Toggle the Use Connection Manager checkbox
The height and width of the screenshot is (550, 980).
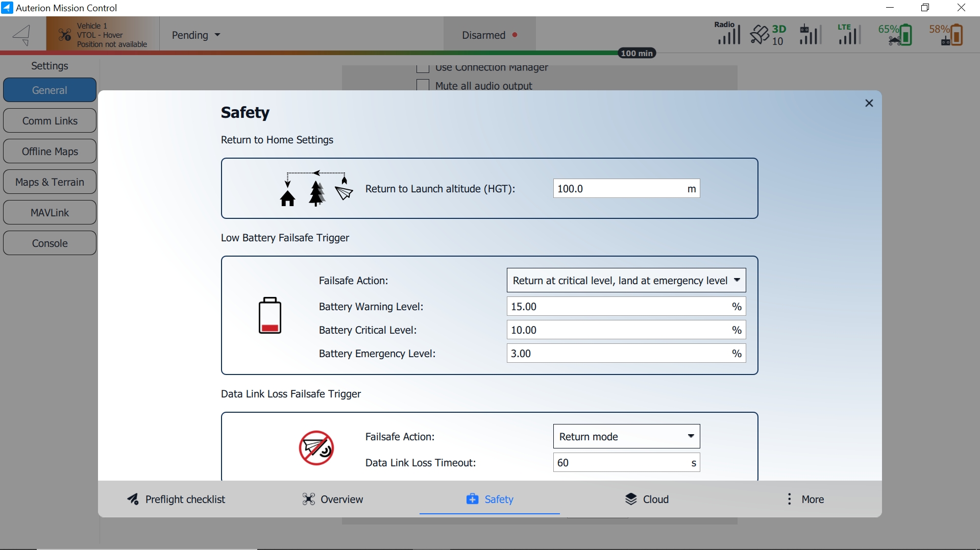point(423,68)
